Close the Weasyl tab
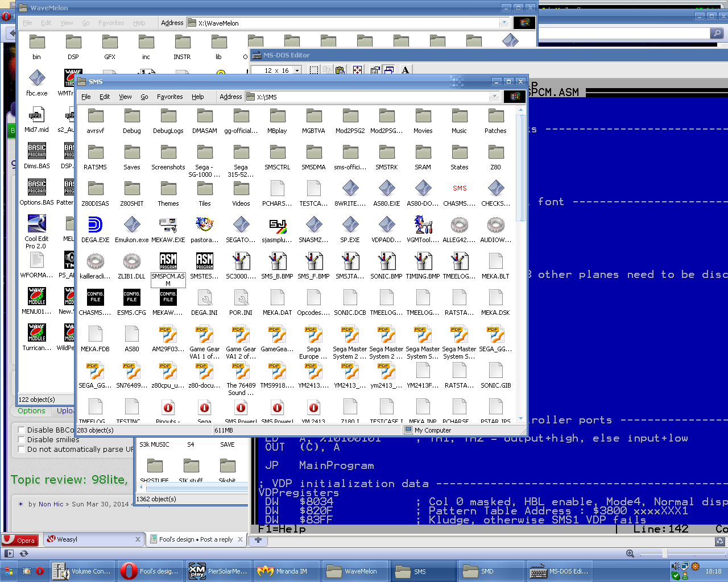Viewport: 728px width, 582px height. click(138, 539)
